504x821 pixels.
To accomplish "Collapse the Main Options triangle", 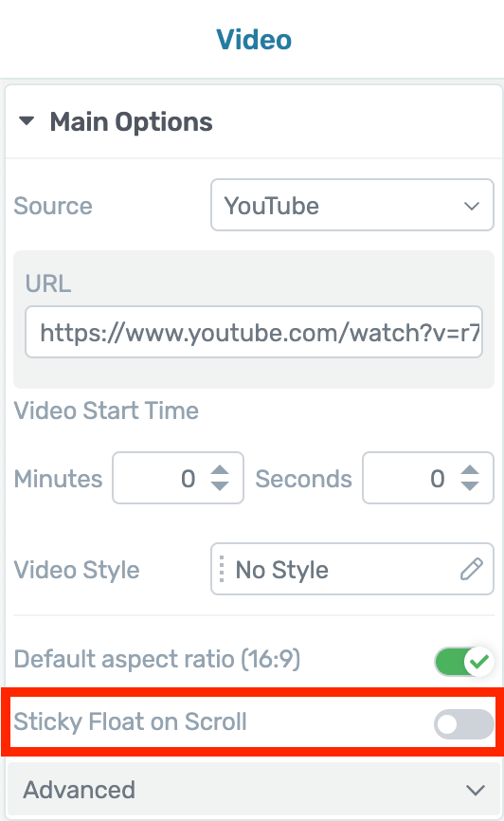I will (x=27, y=121).
